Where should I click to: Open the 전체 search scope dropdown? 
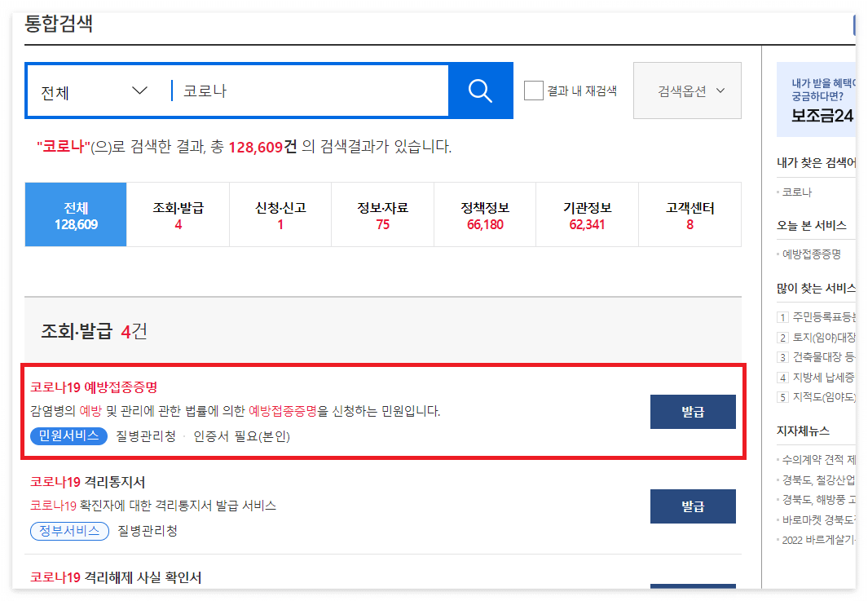click(x=90, y=91)
